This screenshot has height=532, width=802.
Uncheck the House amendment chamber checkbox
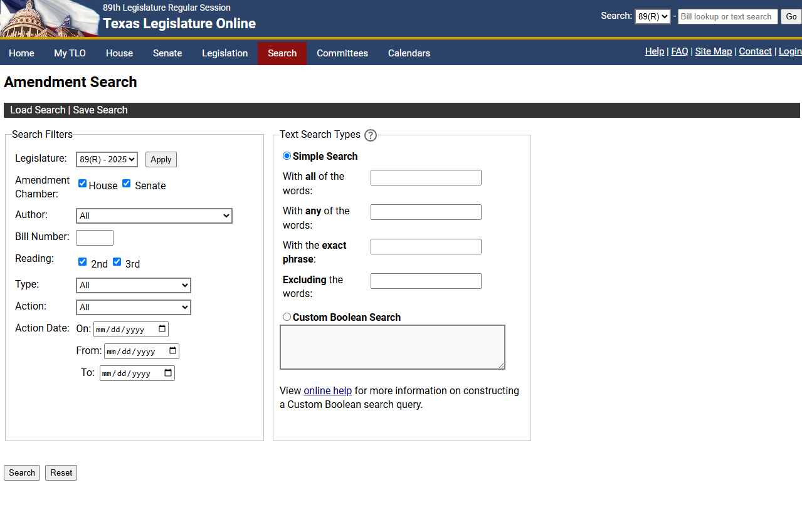click(82, 183)
